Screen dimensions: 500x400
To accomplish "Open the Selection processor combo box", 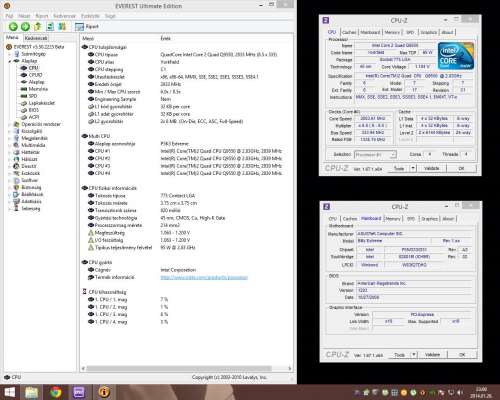I will click(x=375, y=155).
